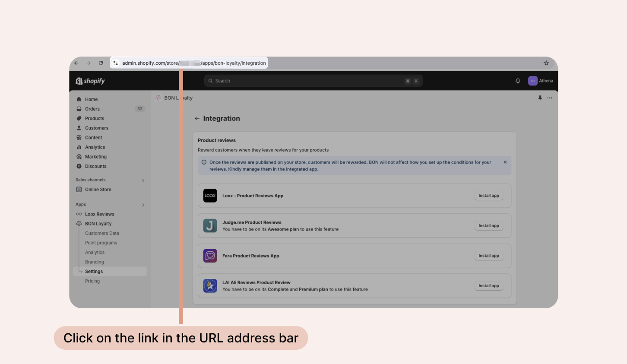Open Pricing page
The image size is (627, 364).
tap(92, 281)
